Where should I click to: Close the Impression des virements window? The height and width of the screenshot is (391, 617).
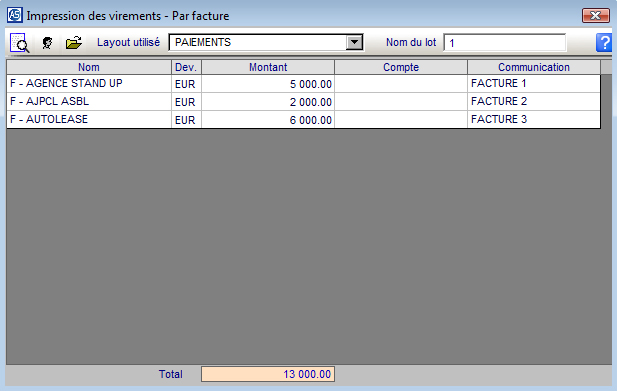click(x=595, y=15)
